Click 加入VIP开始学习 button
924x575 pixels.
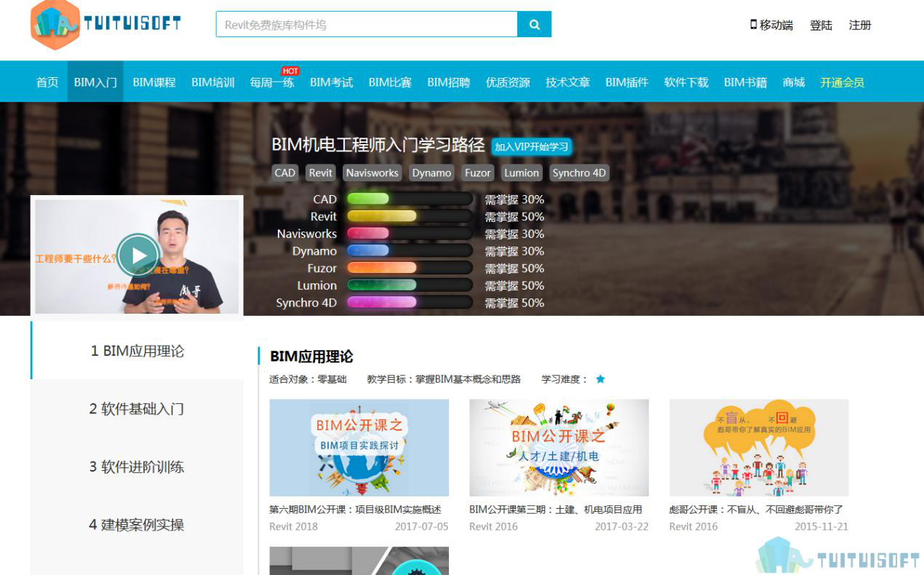click(x=531, y=146)
